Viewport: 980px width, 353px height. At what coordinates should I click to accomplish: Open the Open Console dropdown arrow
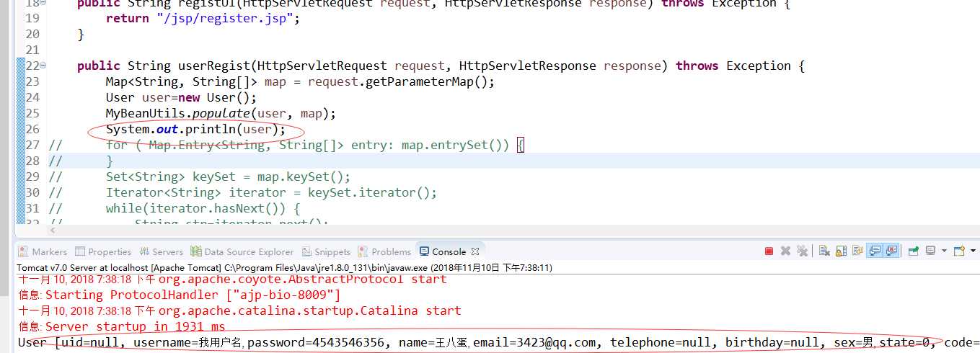coord(974,251)
